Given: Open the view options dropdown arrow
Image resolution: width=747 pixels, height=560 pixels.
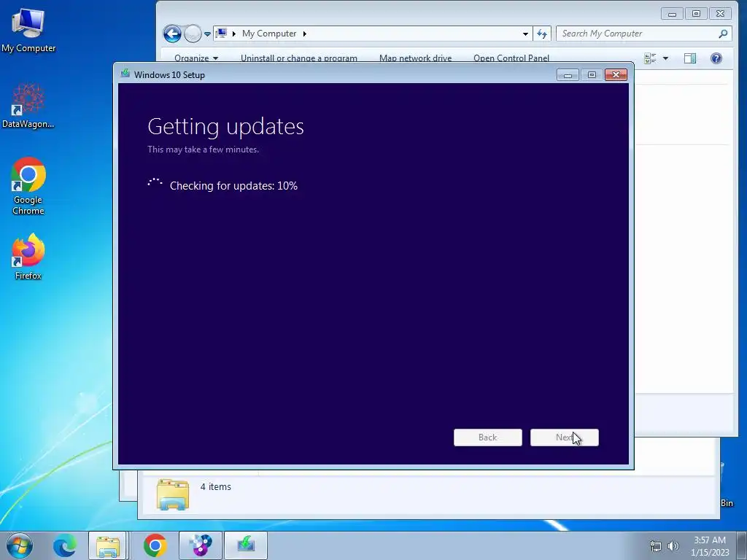Looking at the screenshot, I should click(x=665, y=58).
